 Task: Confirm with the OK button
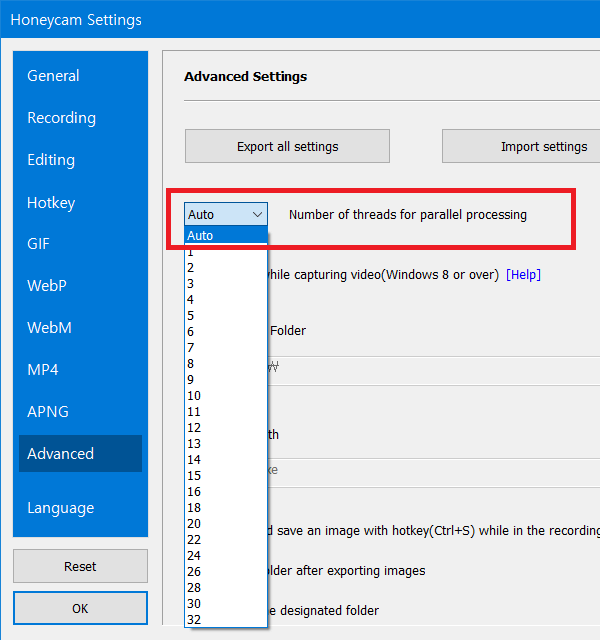[x=80, y=608]
